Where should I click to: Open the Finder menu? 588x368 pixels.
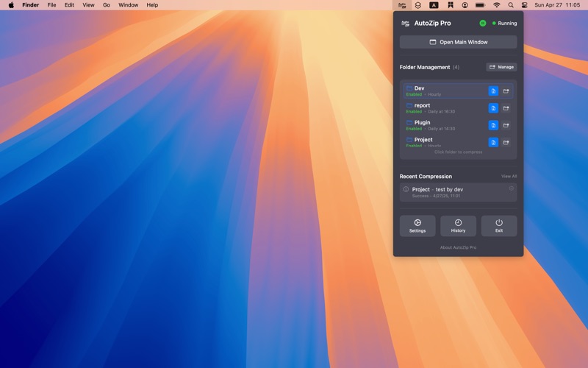pos(30,5)
